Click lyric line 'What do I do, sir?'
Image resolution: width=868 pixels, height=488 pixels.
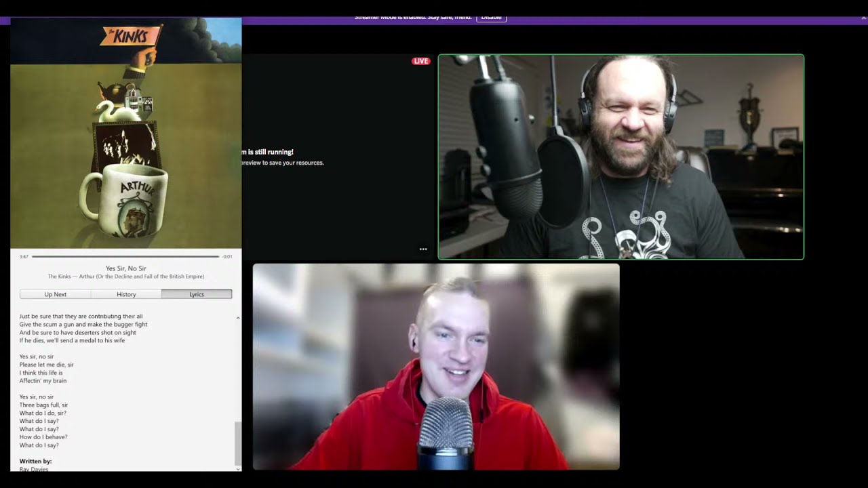pyautogui.click(x=43, y=413)
